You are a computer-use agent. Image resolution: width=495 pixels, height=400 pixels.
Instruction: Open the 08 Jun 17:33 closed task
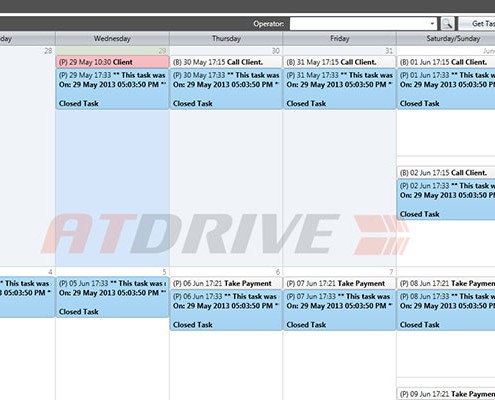(446, 310)
